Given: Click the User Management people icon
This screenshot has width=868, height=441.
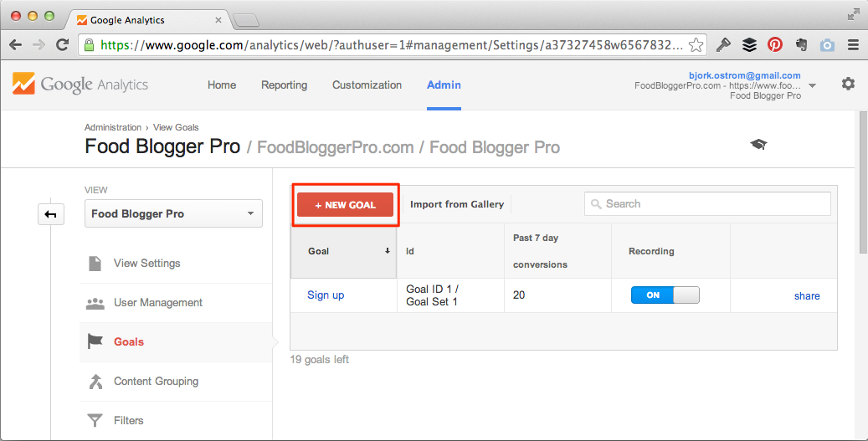Looking at the screenshot, I should tap(95, 303).
